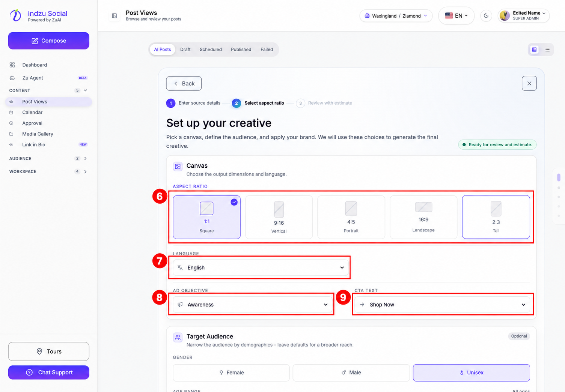565x392 pixels.
Task: Pick 2:3 Tall aspect ratio
Action: [496, 217]
